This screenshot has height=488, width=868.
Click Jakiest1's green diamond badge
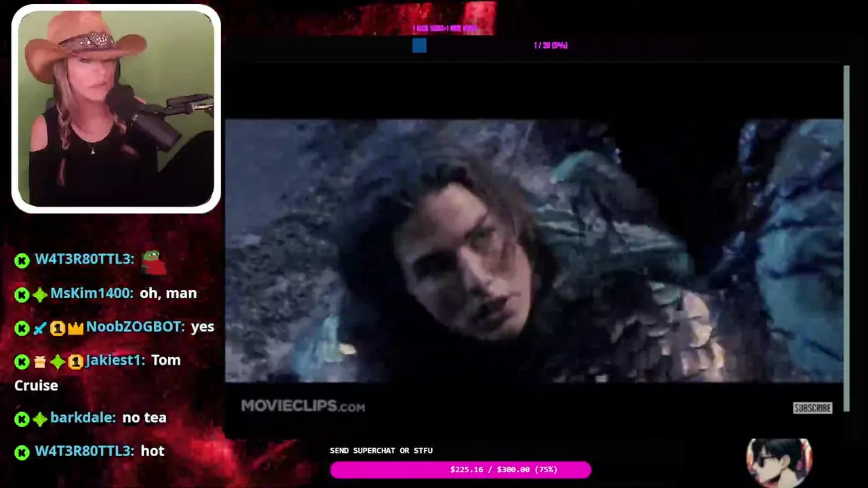coord(58,361)
